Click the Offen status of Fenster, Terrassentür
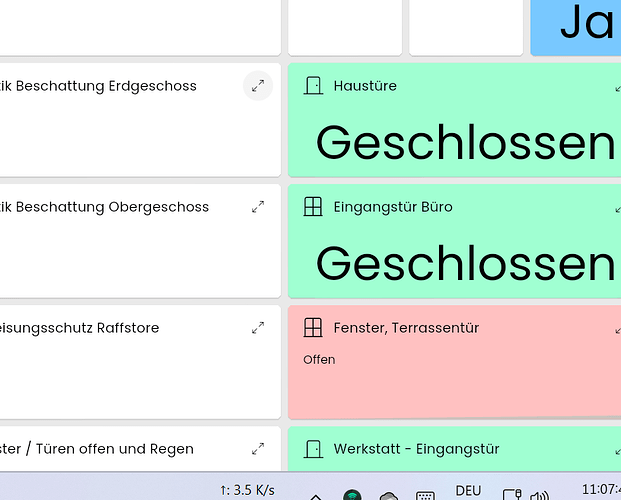 coord(319,360)
